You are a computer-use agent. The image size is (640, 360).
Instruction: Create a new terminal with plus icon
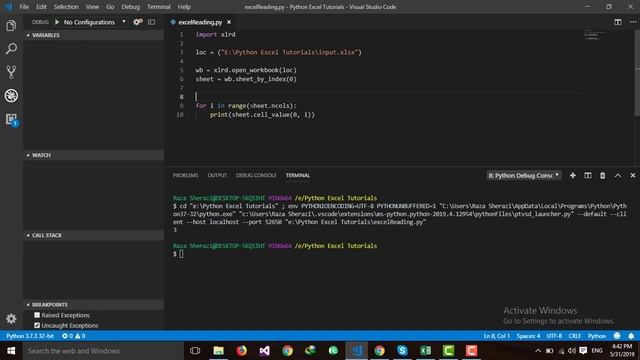coord(573,176)
